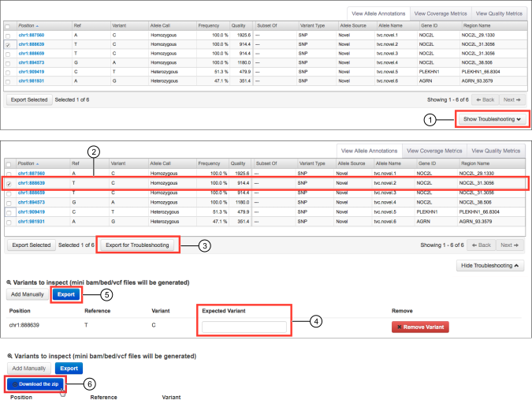Image resolution: width=532 pixels, height=404 pixels.
Task: Select View Allele Annotations tab in top table
Action: point(378,14)
